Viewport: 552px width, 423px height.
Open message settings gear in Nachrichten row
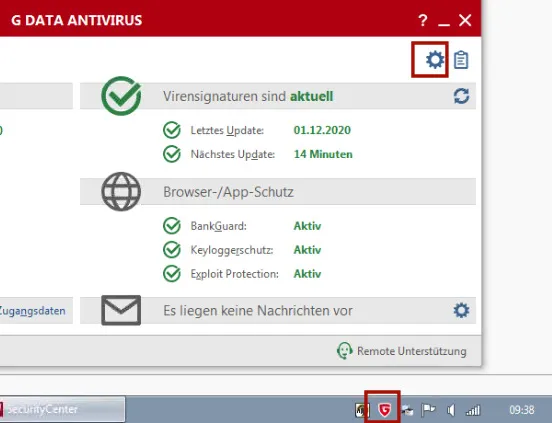[x=461, y=310]
